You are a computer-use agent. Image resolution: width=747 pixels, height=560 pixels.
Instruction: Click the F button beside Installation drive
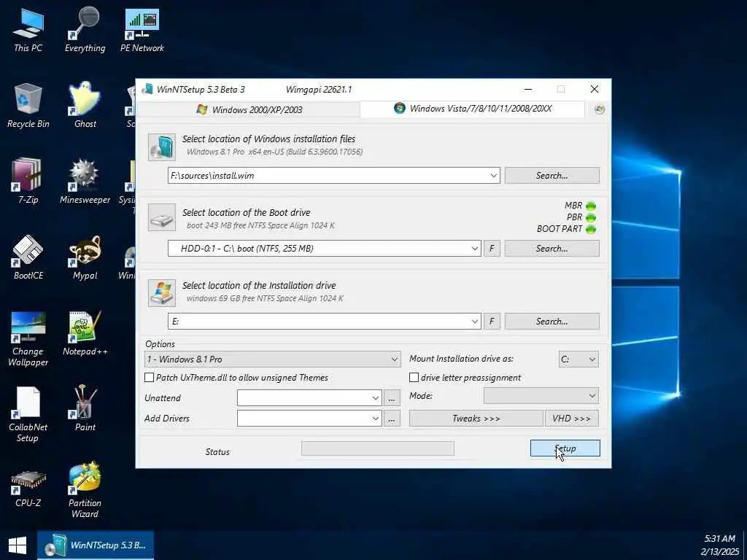tap(492, 322)
